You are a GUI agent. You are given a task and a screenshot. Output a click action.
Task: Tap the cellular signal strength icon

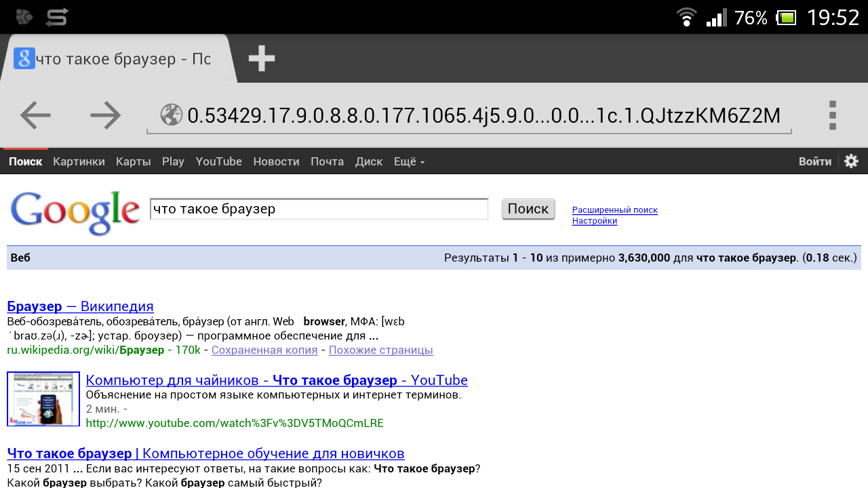716,17
